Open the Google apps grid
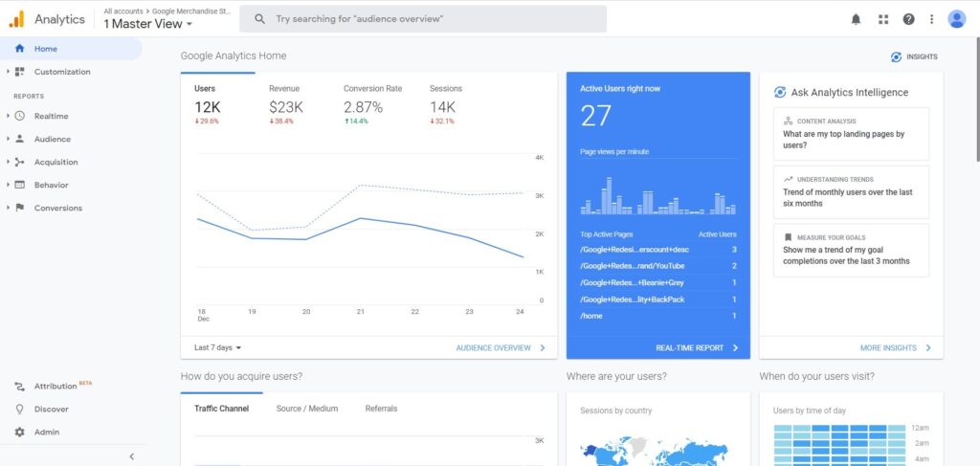This screenshot has width=980, height=466. (x=883, y=19)
